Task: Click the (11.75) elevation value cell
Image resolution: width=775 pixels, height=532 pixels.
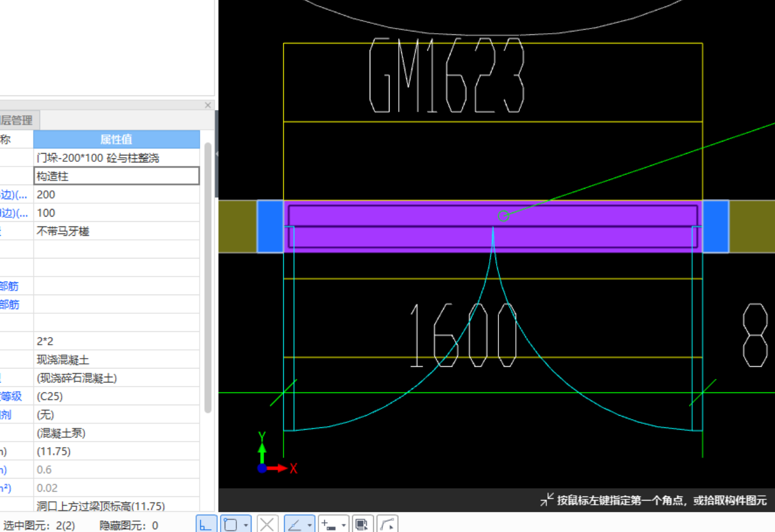Action: [116, 451]
